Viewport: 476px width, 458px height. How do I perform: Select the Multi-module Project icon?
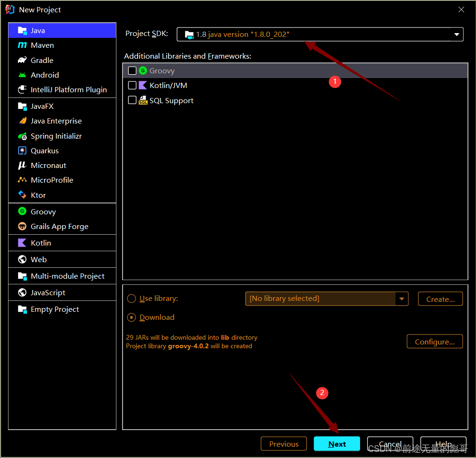(22, 276)
